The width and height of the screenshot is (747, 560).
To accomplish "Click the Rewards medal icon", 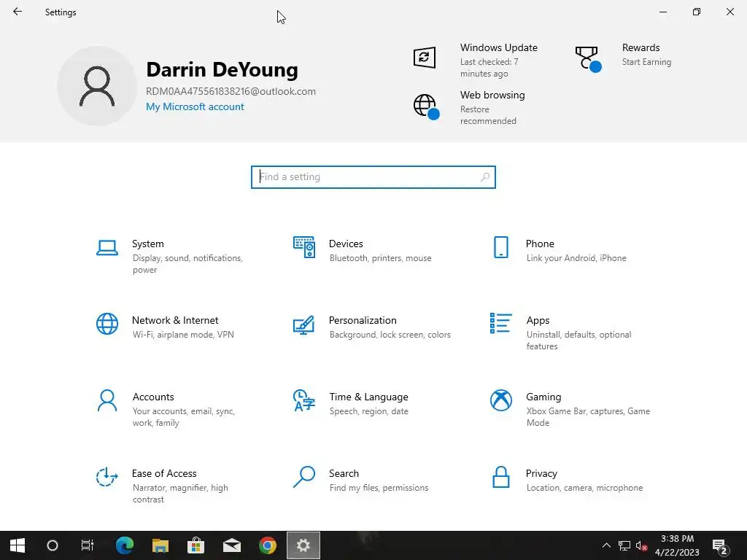I will click(588, 59).
